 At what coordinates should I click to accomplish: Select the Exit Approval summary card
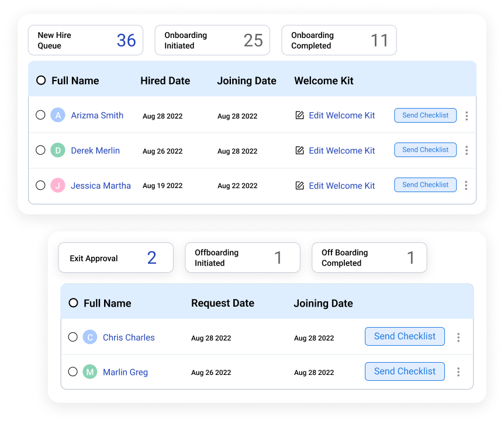click(115, 258)
